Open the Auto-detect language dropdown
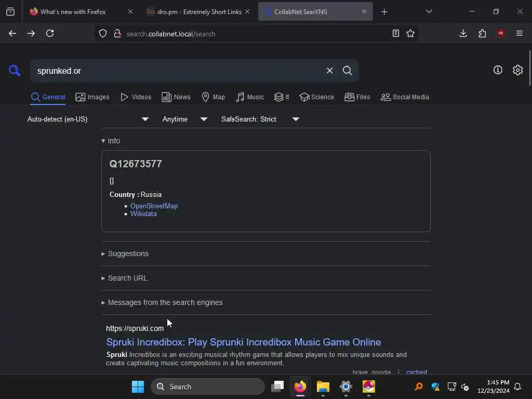 point(88,119)
